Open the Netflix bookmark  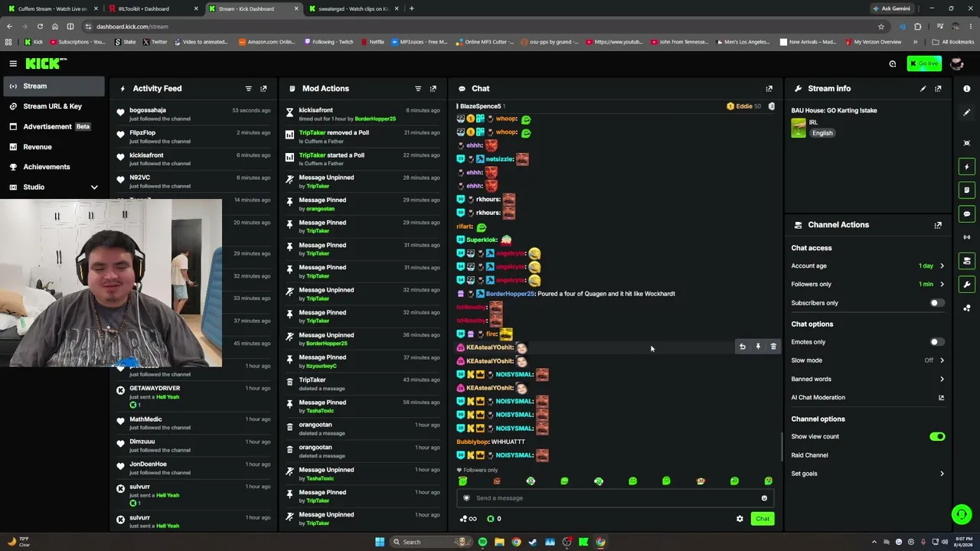pos(372,42)
